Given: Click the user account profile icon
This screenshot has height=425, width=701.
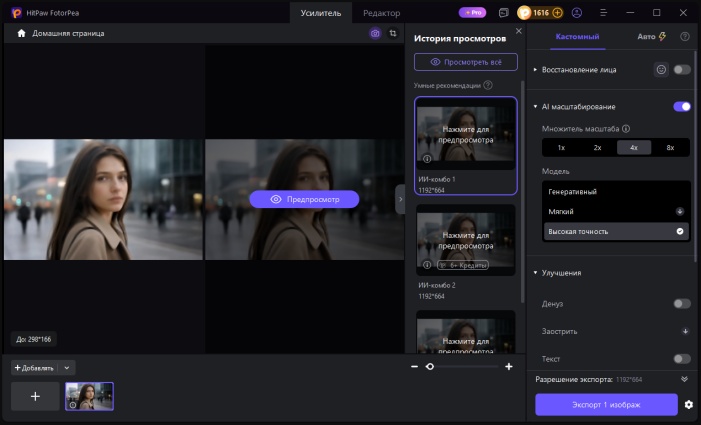Looking at the screenshot, I should coord(577,13).
